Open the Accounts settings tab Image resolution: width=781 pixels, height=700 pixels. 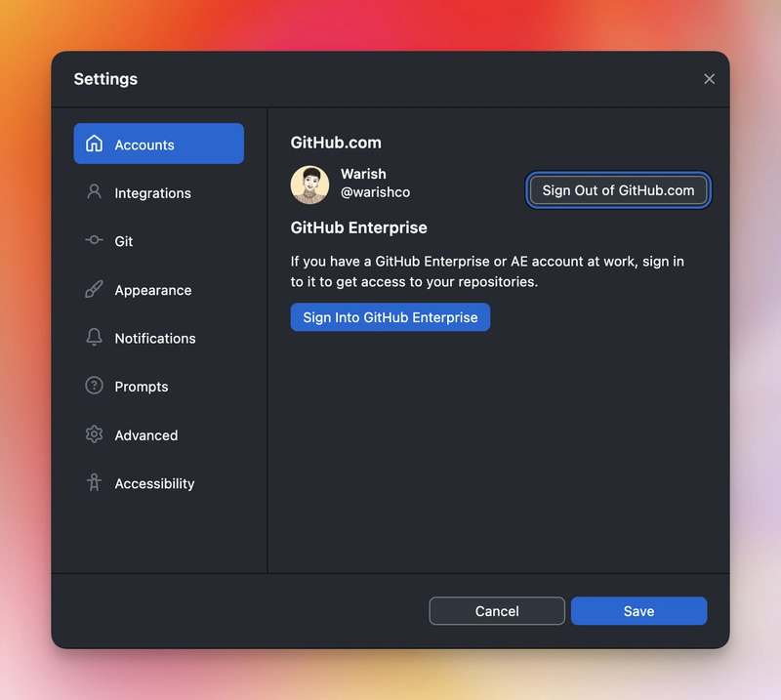coord(159,144)
